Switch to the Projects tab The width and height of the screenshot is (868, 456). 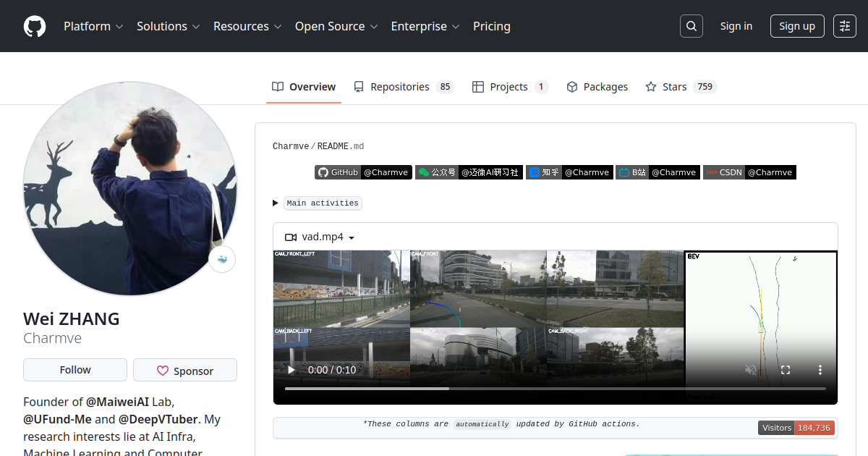click(x=510, y=87)
